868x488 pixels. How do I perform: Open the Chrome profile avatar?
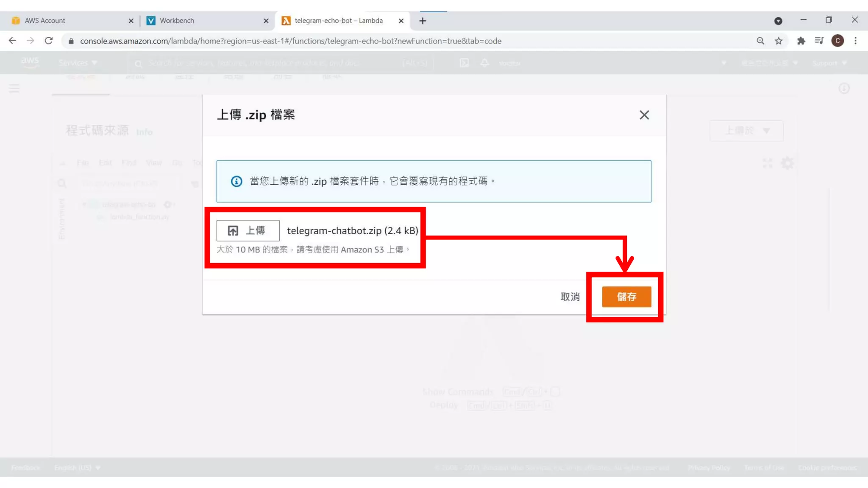(837, 41)
